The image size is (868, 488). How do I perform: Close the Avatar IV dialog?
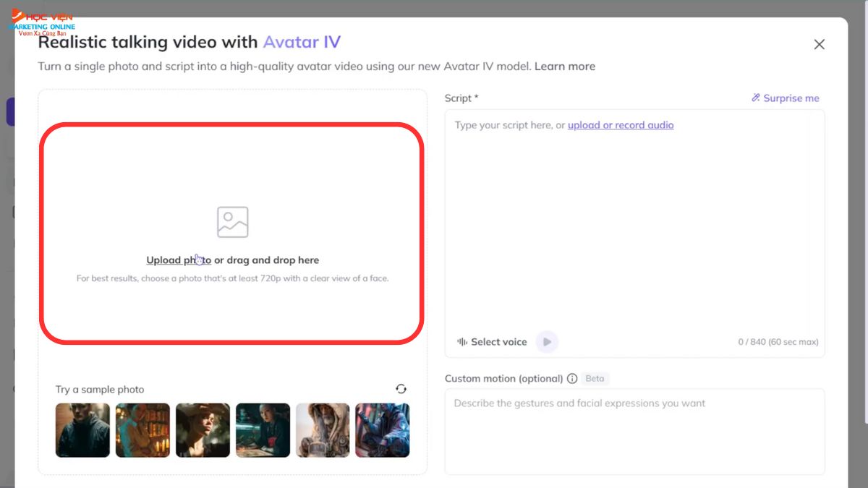coord(819,44)
